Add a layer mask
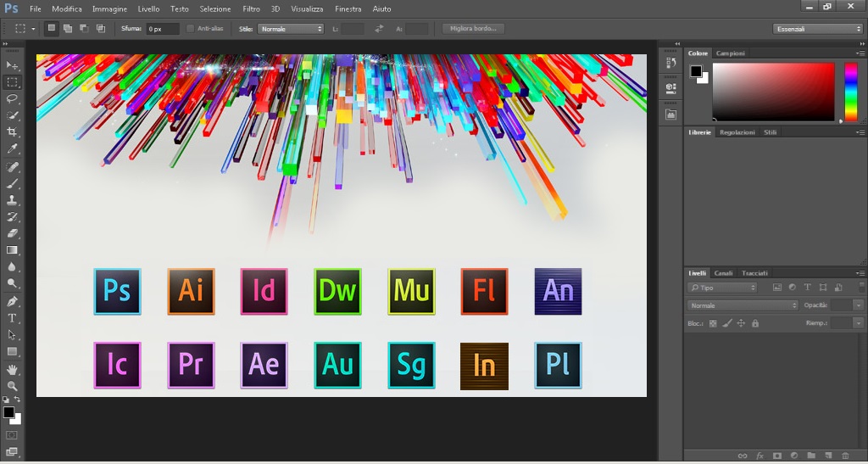868x464 pixels. coord(777,456)
